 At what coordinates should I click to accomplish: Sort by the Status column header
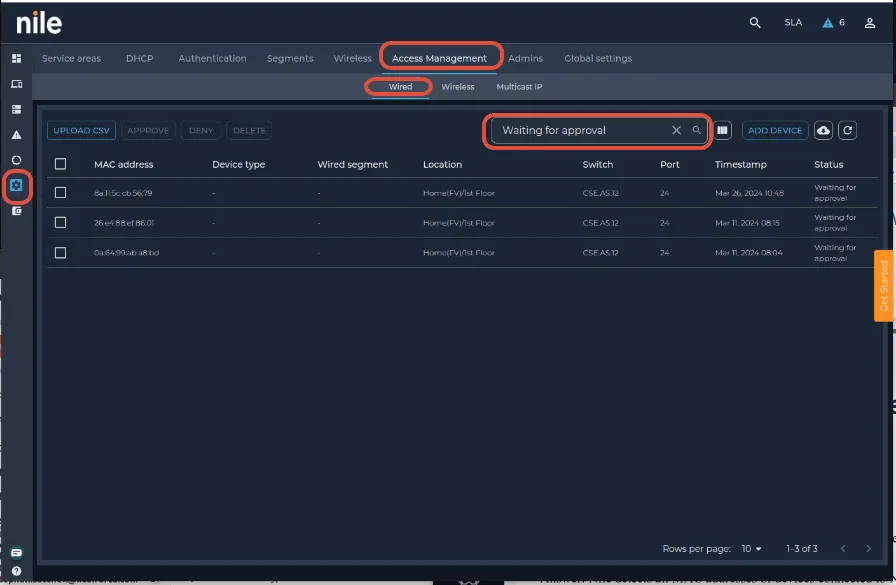point(829,165)
